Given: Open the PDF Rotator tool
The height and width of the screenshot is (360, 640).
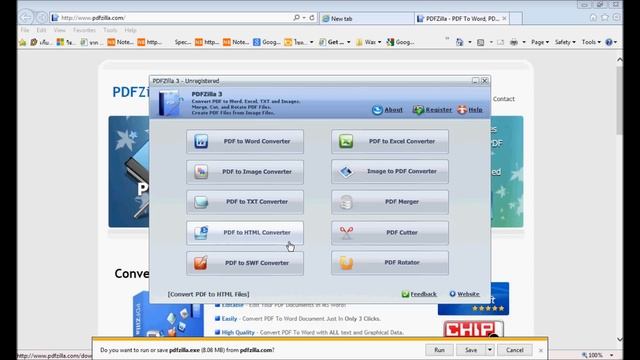Looking at the screenshot, I should point(390,263).
